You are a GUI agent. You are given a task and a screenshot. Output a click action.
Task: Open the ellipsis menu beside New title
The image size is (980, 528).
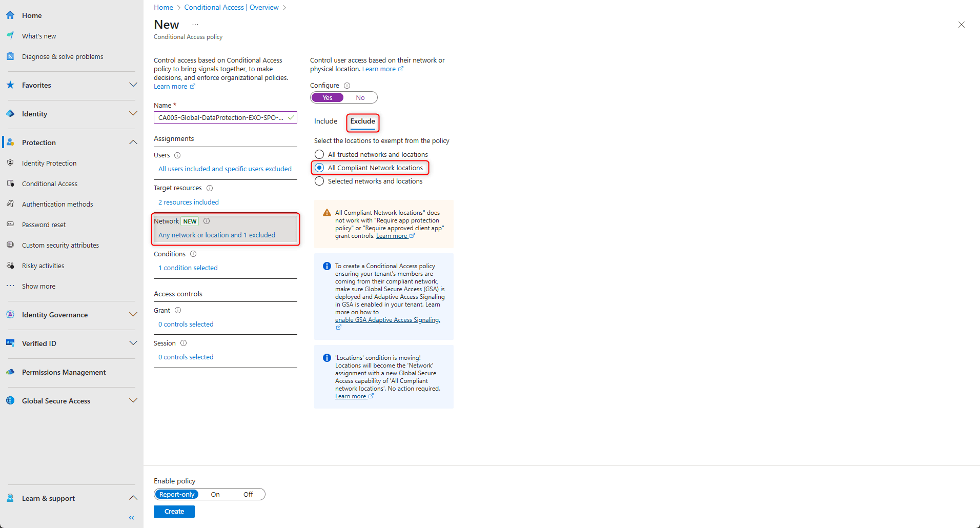pyautogui.click(x=195, y=25)
